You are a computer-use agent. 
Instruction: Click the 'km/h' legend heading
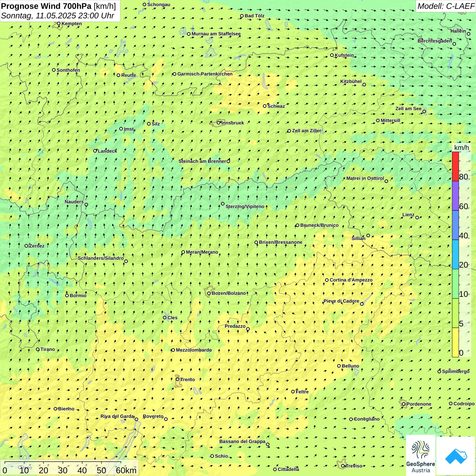pyautogui.click(x=461, y=148)
